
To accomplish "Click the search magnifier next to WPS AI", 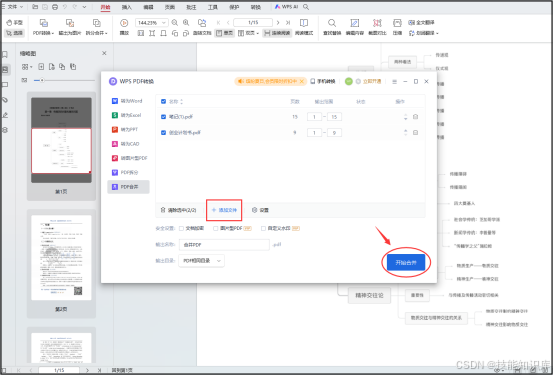I will [x=306, y=7].
